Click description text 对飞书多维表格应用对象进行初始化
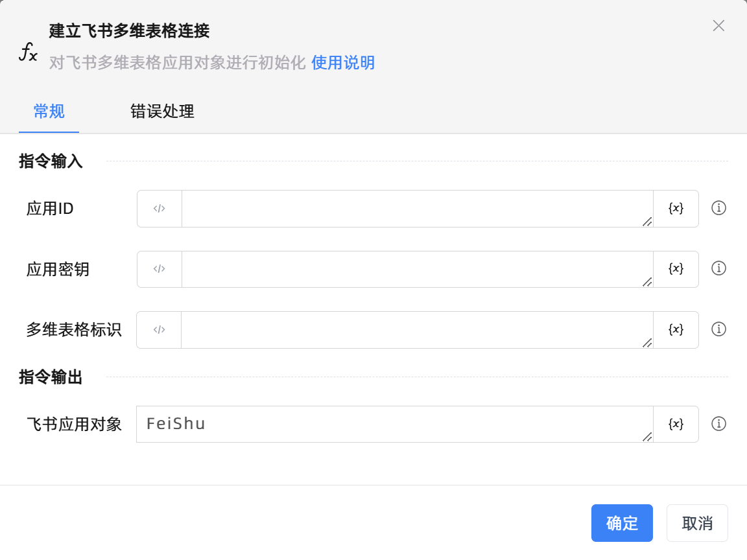The height and width of the screenshot is (560, 747). click(x=177, y=62)
